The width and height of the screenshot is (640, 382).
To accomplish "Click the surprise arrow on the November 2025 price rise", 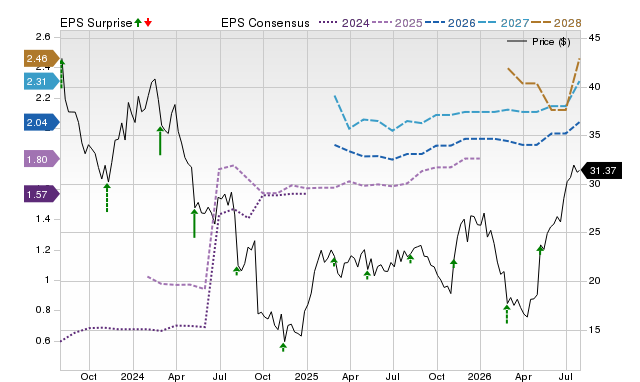I will click(x=453, y=264).
